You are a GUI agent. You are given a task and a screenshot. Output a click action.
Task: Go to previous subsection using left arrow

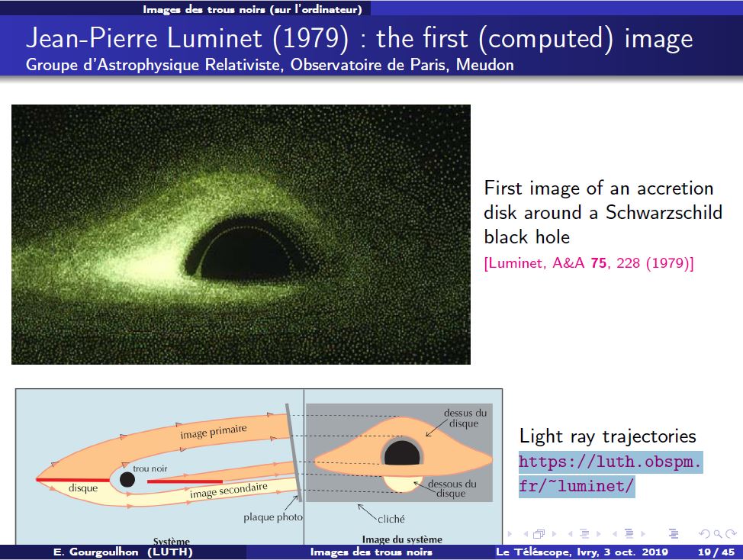571,533
